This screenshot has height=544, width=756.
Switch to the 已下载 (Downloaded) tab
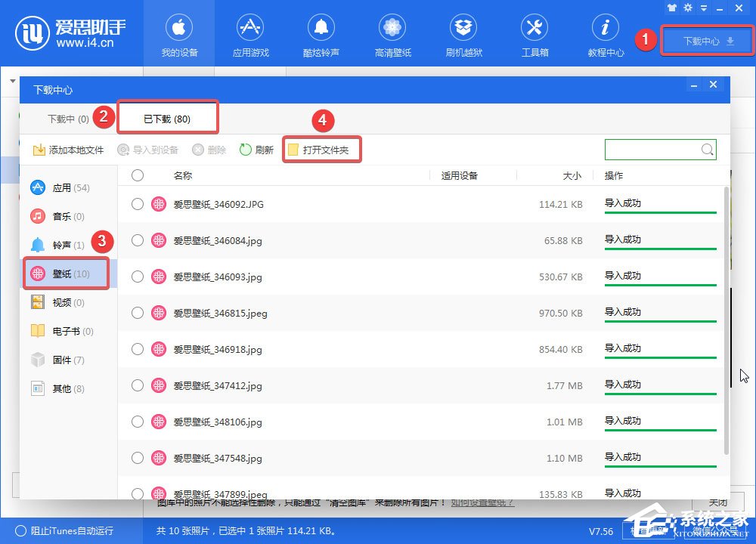point(167,118)
